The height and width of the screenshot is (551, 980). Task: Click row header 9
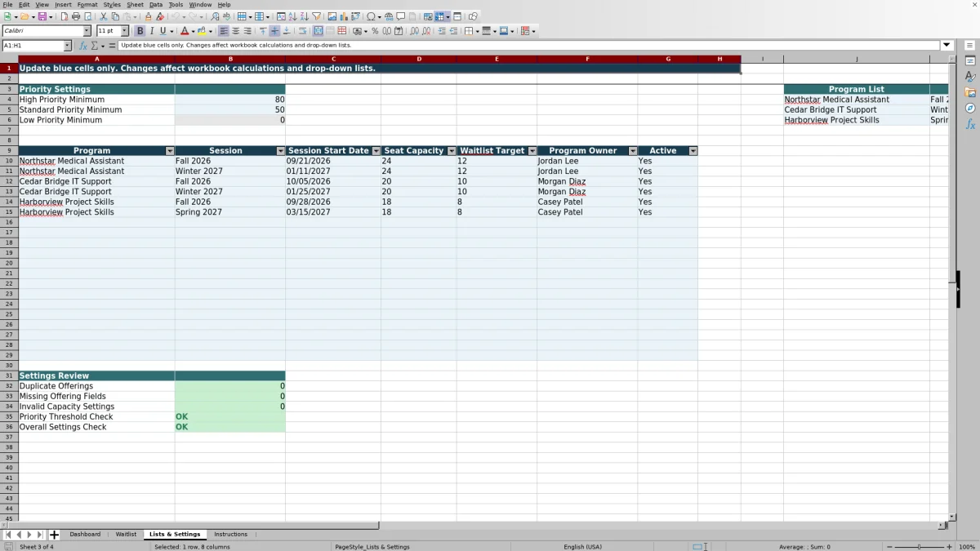[x=9, y=151]
